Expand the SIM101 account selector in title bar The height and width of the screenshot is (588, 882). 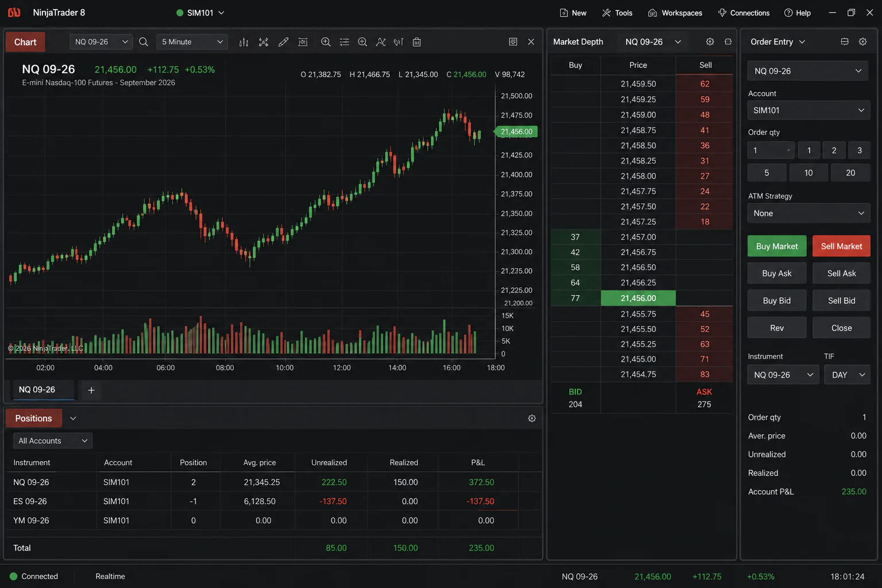(200, 13)
